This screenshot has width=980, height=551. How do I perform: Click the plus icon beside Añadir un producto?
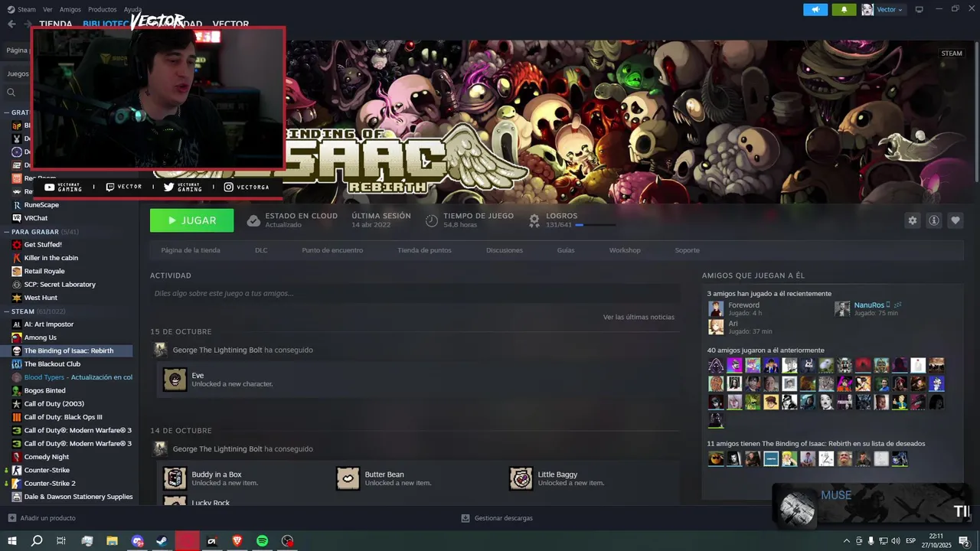[11, 518]
